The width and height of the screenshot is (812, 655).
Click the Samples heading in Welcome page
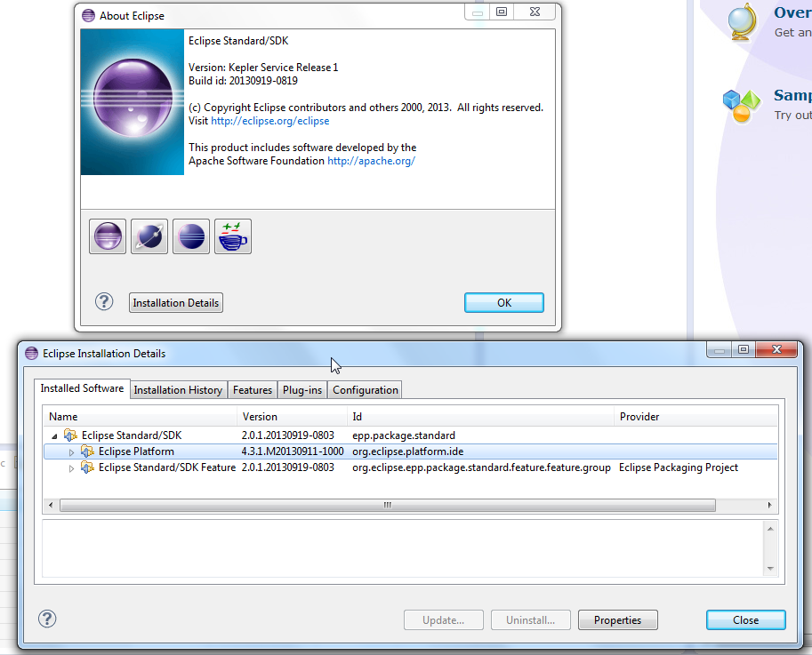point(792,95)
